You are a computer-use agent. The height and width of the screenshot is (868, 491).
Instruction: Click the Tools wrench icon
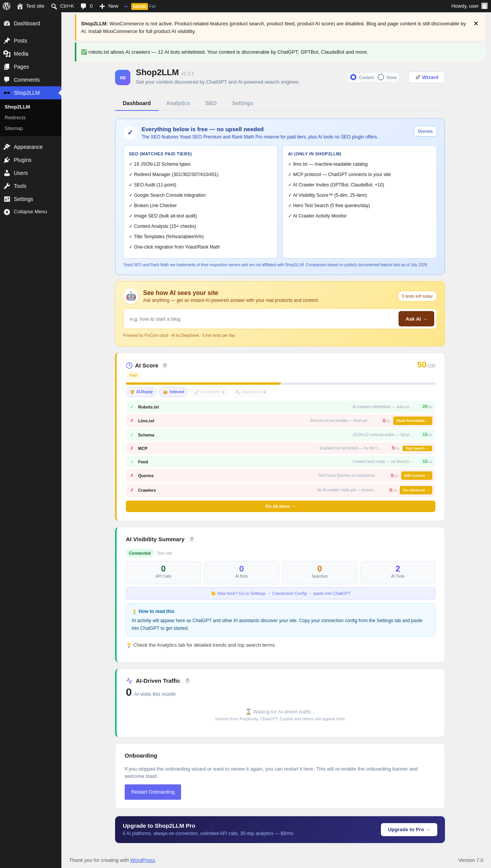[7, 186]
